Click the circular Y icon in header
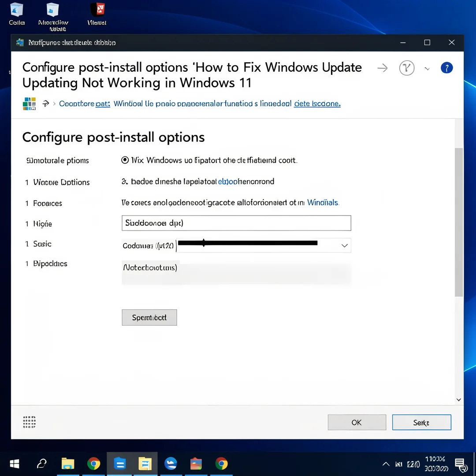Image resolution: width=476 pixels, height=476 pixels. click(407, 68)
